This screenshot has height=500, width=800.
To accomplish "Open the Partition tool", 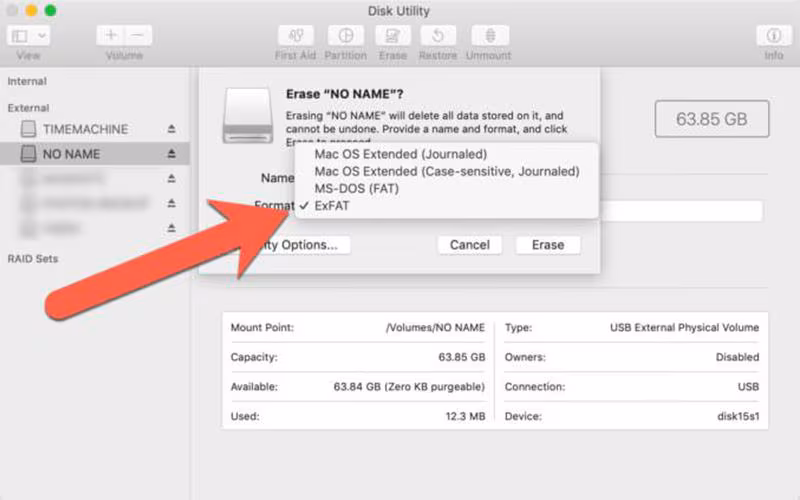I will [345, 36].
